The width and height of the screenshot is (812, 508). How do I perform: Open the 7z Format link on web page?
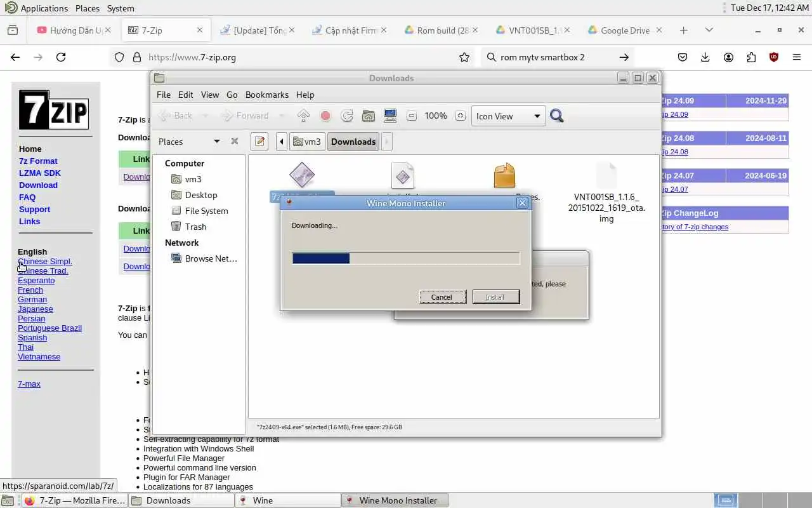click(38, 161)
